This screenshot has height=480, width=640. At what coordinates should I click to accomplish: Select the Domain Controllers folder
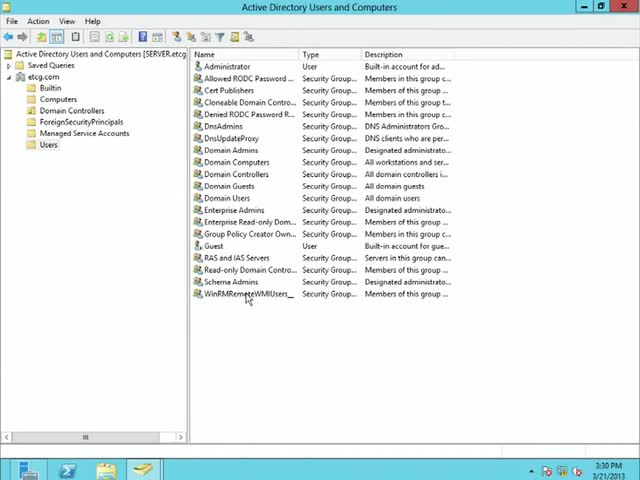(72, 111)
